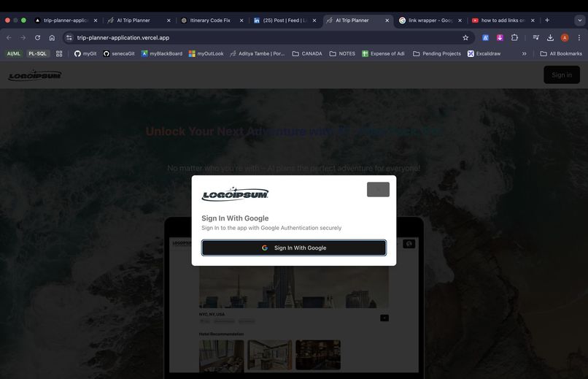Open the NOTES bookmarks folder
Image resolution: width=588 pixels, height=379 pixels.
point(342,53)
